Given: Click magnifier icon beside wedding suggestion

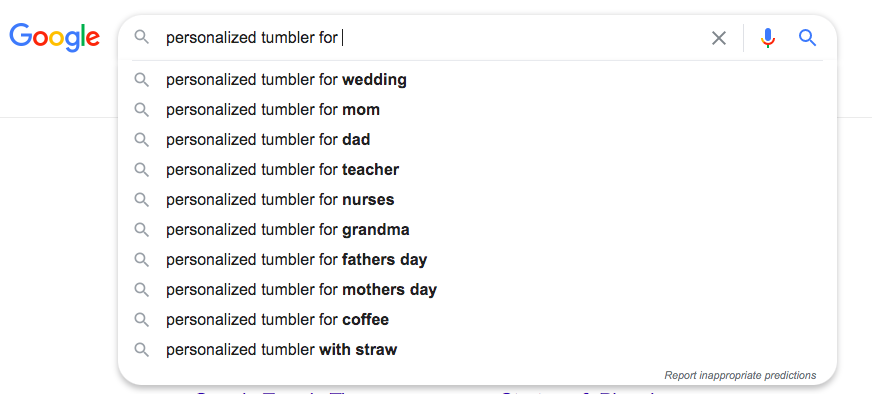Looking at the screenshot, I should pyautogui.click(x=142, y=80).
